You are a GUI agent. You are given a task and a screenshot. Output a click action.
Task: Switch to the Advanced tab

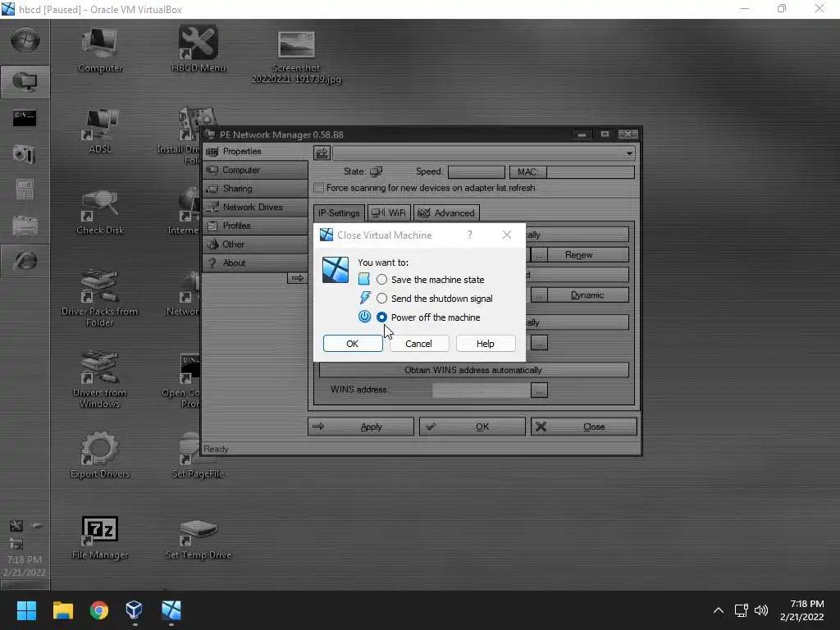pyautogui.click(x=447, y=212)
